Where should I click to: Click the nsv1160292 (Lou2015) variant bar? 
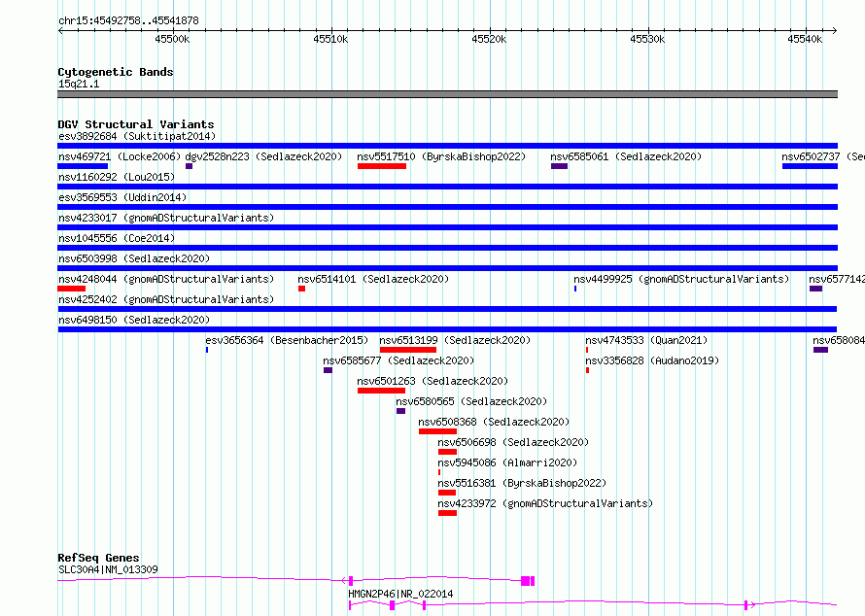click(x=447, y=187)
